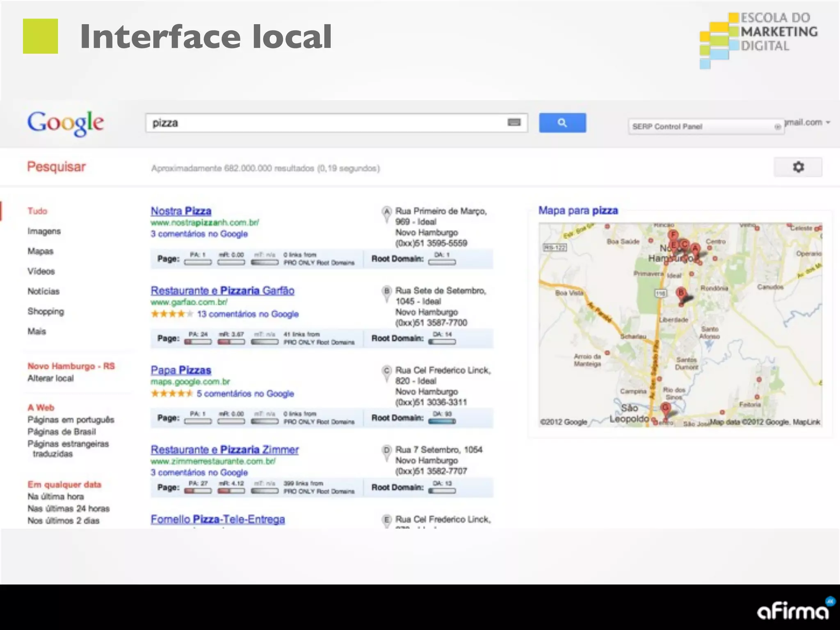Filter results by Na última hora
This screenshot has width=840, height=630.
click(x=56, y=497)
